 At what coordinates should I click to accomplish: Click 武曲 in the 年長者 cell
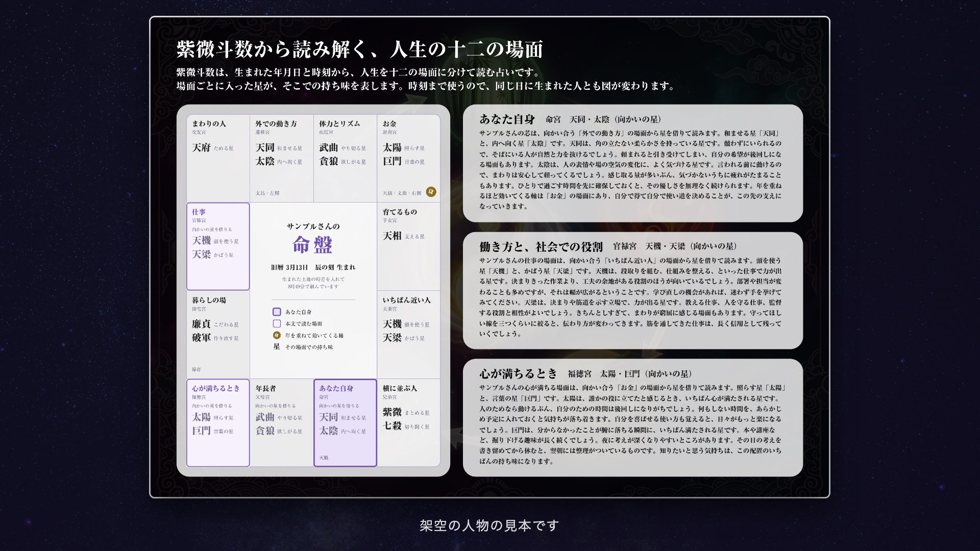[265, 417]
